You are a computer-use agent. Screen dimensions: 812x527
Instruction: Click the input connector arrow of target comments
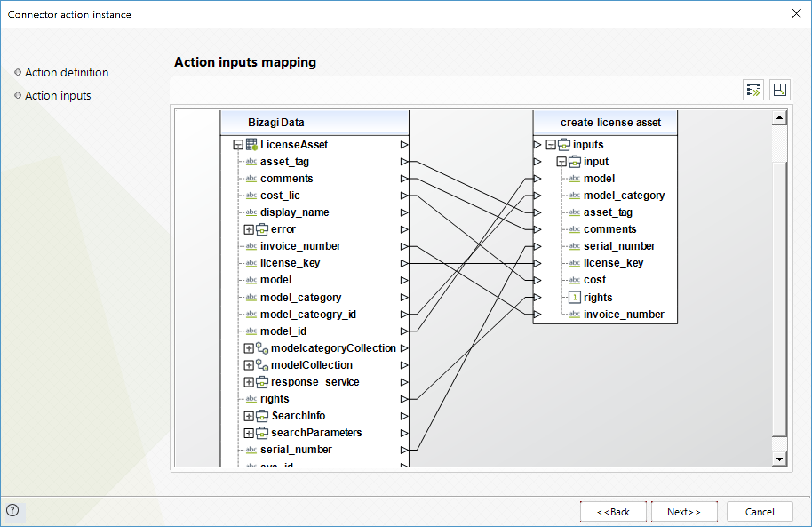tap(537, 230)
